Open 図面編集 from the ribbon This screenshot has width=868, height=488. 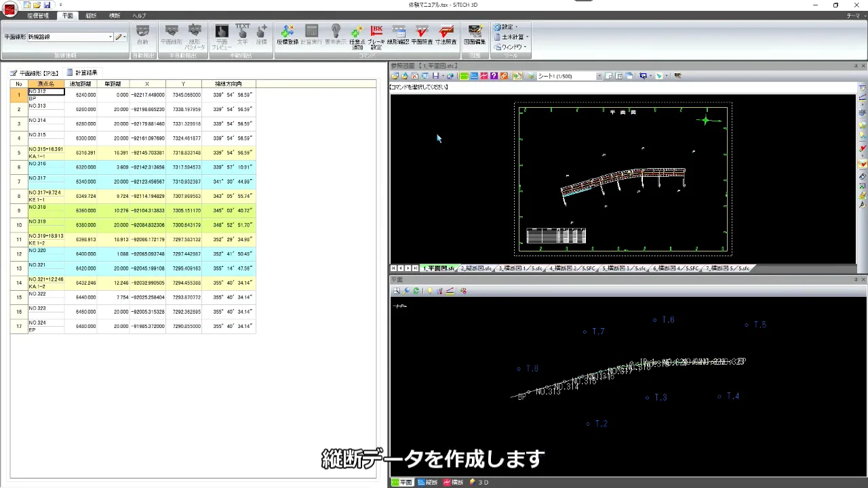(475, 35)
